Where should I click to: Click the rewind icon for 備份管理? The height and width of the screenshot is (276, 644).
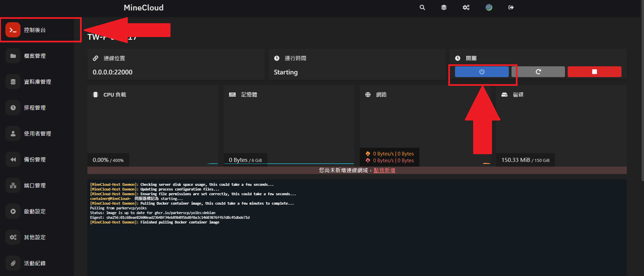click(13, 160)
